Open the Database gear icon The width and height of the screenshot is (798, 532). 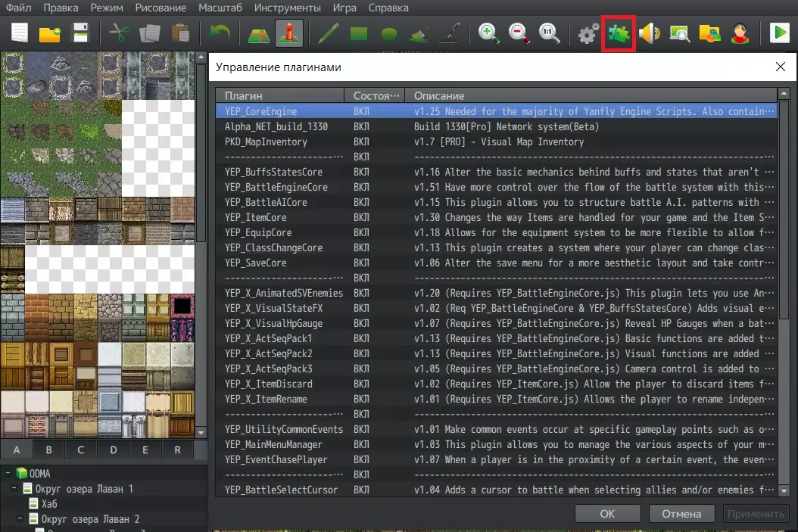tap(588, 34)
